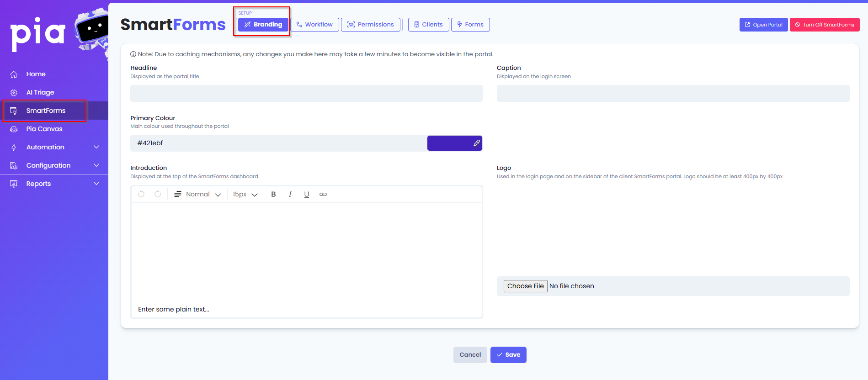
Task: Switch to the Clients tab
Action: (x=429, y=25)
